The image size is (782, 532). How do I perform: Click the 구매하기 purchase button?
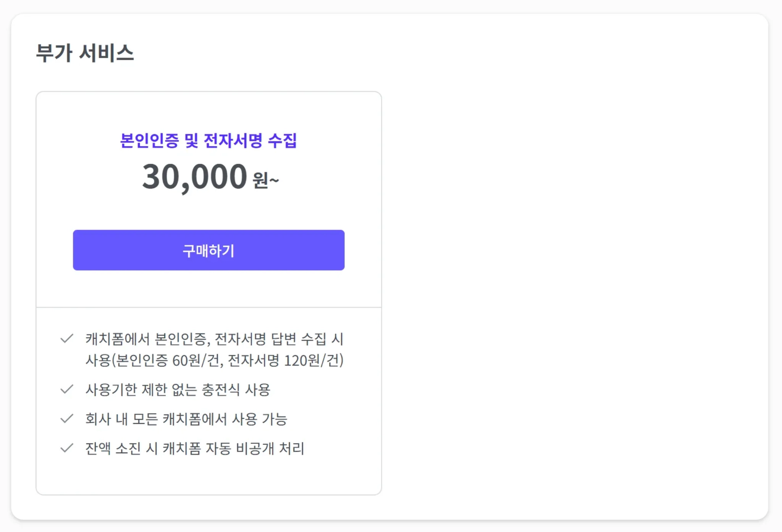pos(208,250)
